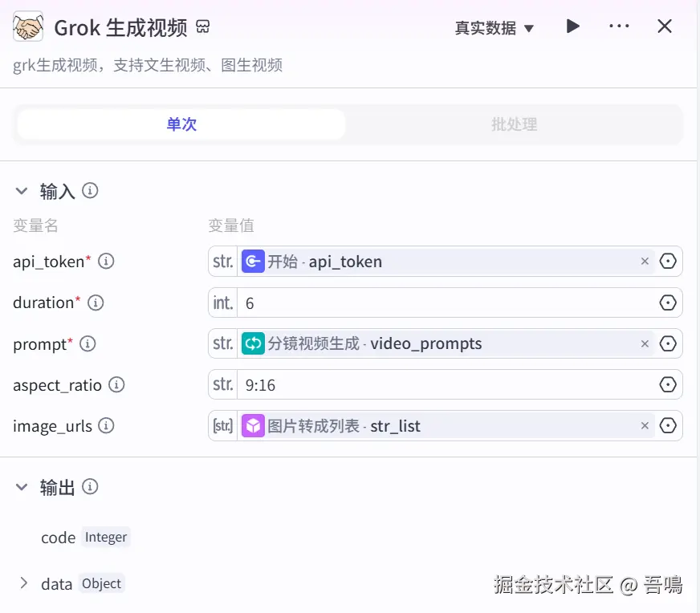Viewport: 700px width, 613px height.
Task: Click str type selector for aspect_ratio
Action: pyautogui.click(x=223, y=384)
